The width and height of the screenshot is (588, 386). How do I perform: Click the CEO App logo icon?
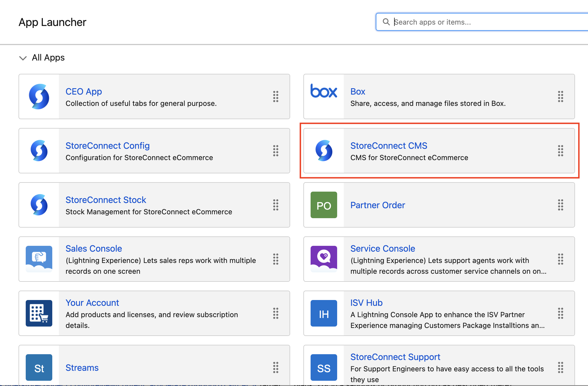39,96
